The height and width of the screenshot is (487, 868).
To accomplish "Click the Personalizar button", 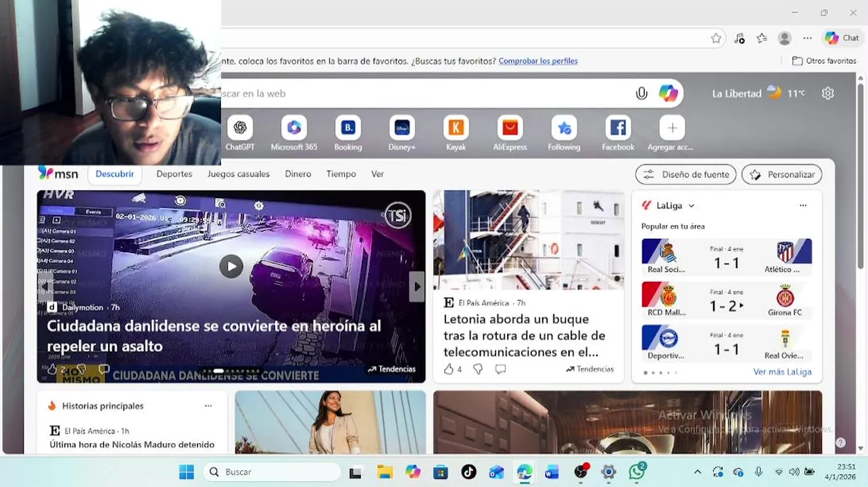I will click(782, 175).
